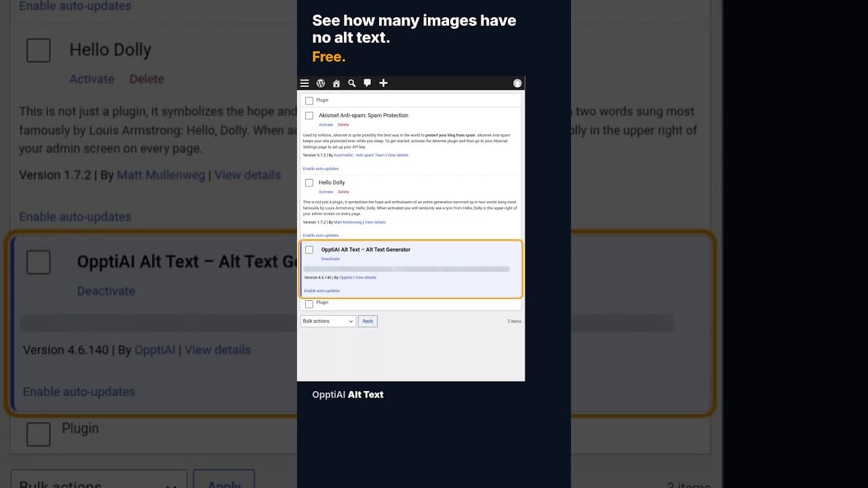
Task: Tick the large bottom Plugin checkbox in the background
Action: pyautogui.click(x=39, y=434)
